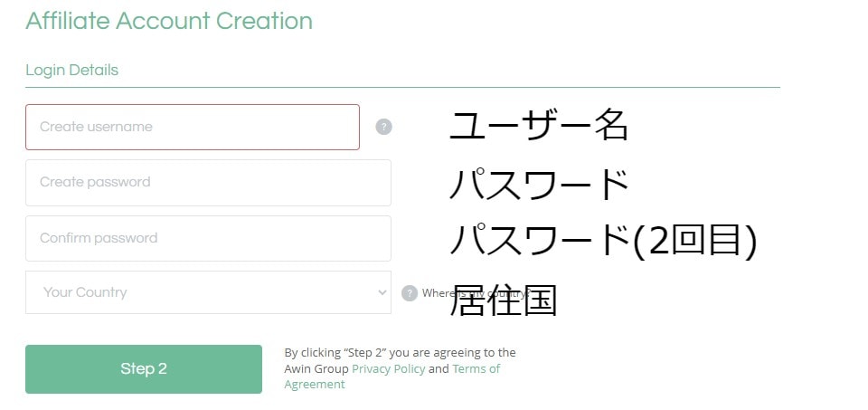
Task: Click the Awin Group text in the agreement notice
Action: (x=316, y=368)
